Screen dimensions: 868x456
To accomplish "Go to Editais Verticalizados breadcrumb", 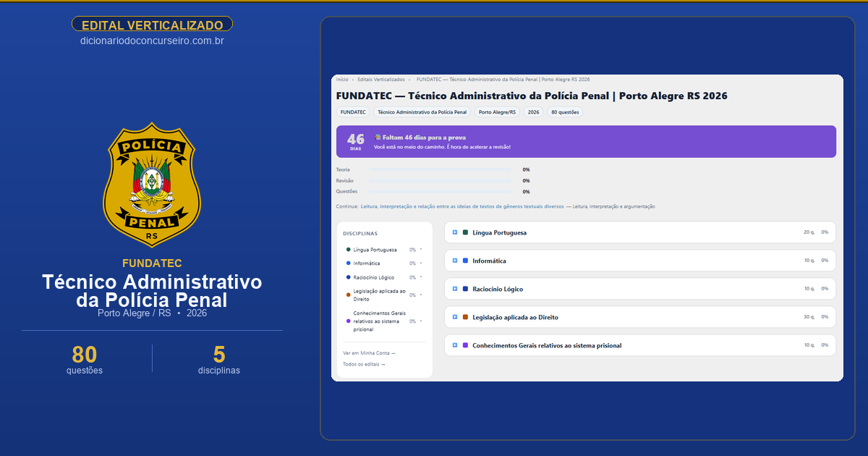I will point(381,79).
